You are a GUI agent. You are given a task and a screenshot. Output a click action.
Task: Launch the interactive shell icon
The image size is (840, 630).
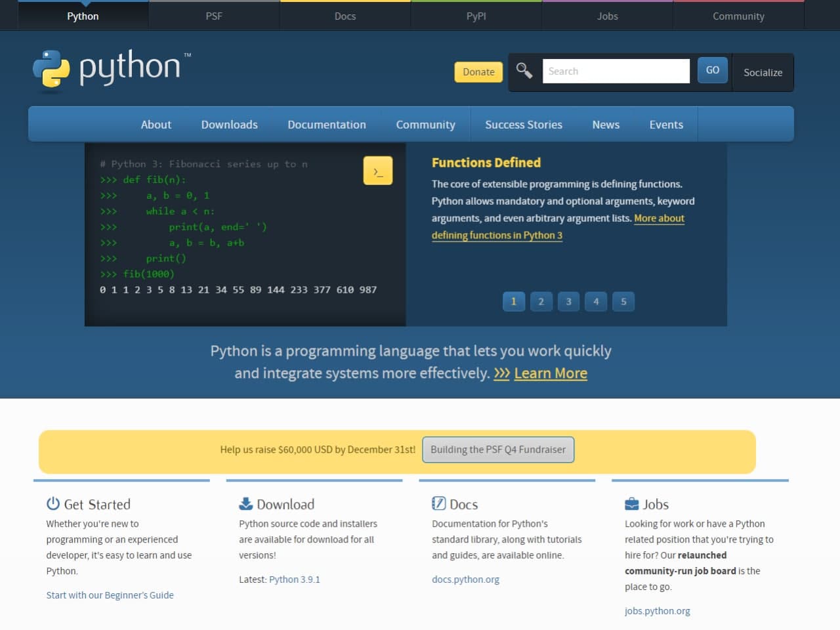point(378,171)
